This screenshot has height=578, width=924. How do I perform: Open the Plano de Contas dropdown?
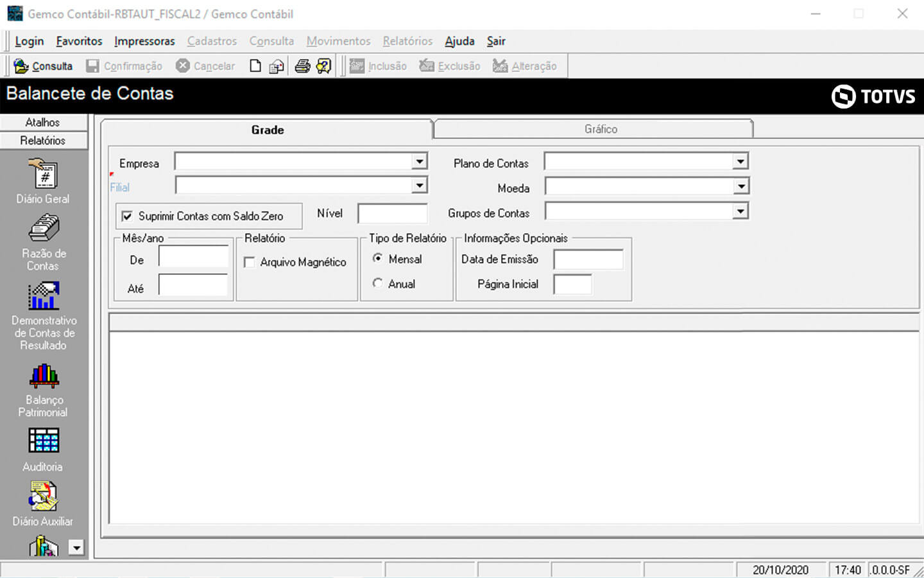(740, 161)
